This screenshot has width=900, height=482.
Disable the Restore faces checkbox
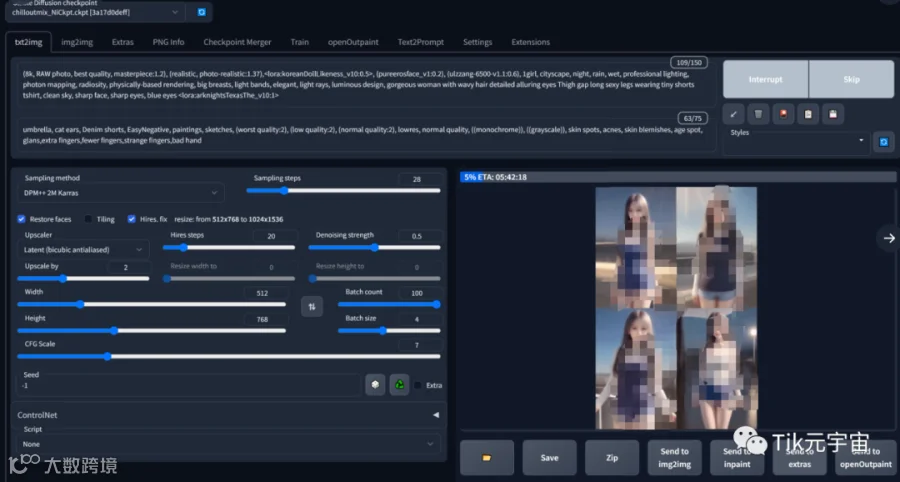click(21, 219)
